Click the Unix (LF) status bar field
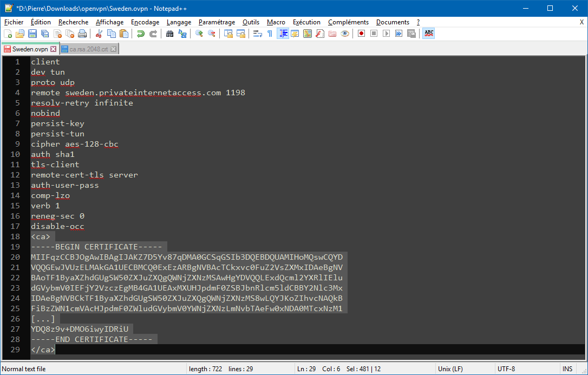 [x=464, y=369]
